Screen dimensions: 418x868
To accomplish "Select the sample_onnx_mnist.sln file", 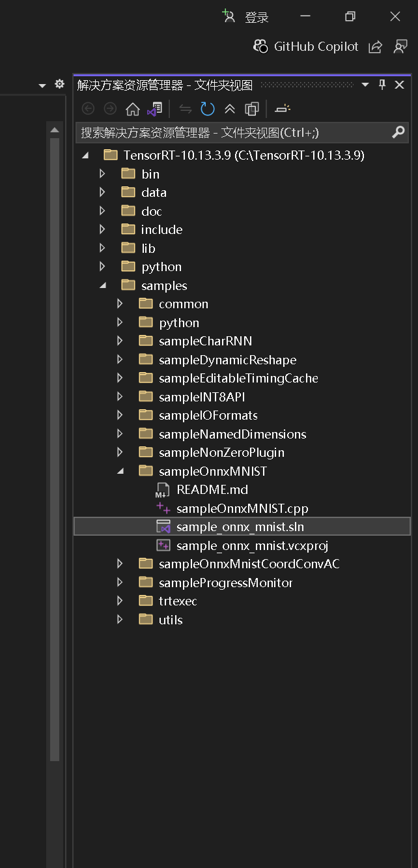I will coord(240,527).
